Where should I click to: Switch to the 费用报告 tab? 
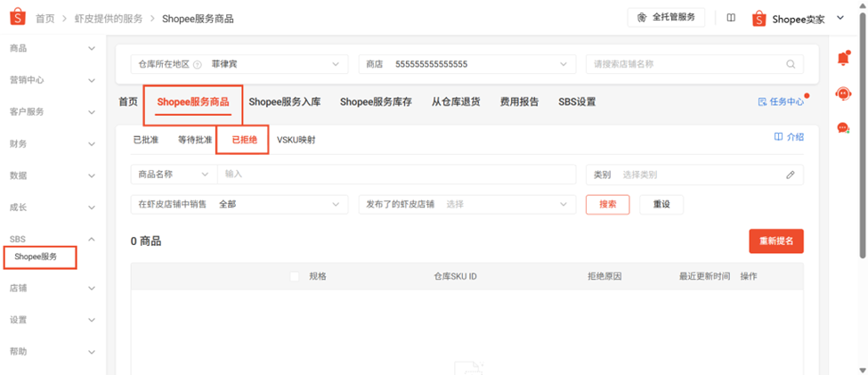[x=519, y=102]
